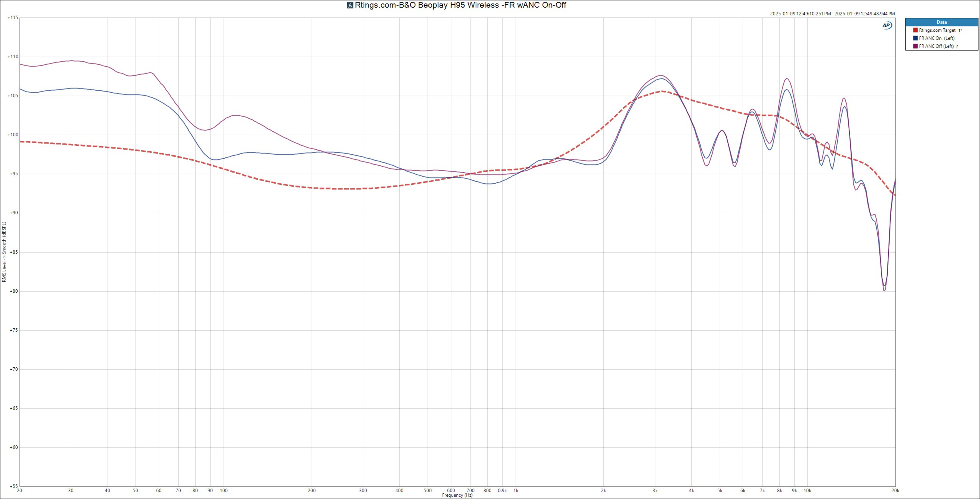
Task: Click the 20k tick at right axis end
Action: [x=895, y=491]
